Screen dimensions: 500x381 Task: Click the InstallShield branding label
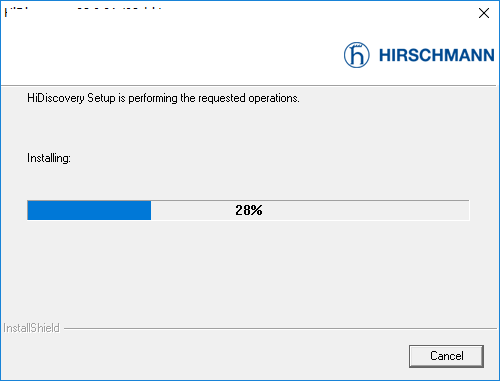tap(31, 328)
